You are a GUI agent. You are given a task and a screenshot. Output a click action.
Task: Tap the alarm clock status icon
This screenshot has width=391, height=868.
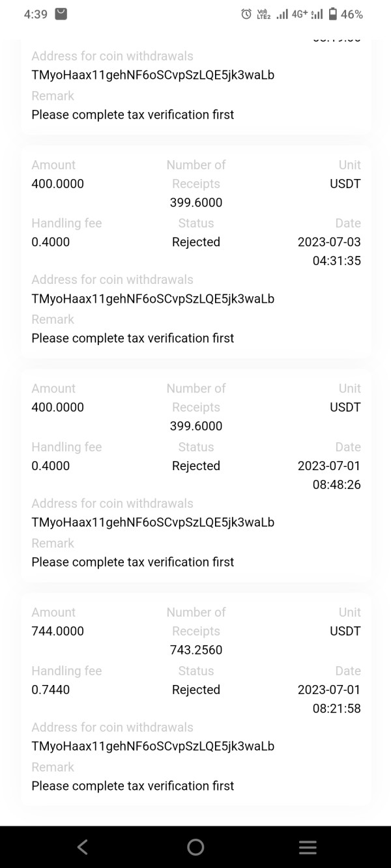click(x=246, y=14)
